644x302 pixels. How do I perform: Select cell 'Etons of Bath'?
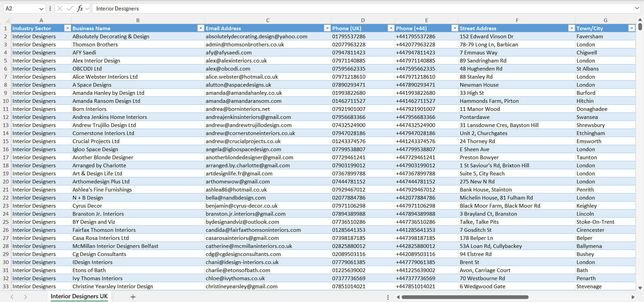click(138, 270)
